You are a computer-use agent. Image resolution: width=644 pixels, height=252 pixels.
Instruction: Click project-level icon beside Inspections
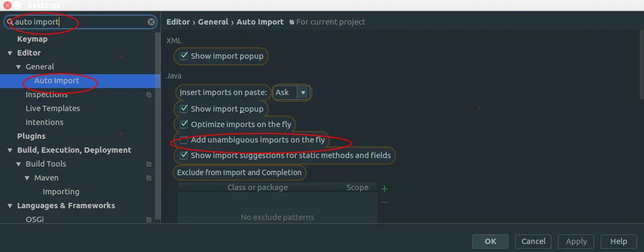[x=149, y=95]
